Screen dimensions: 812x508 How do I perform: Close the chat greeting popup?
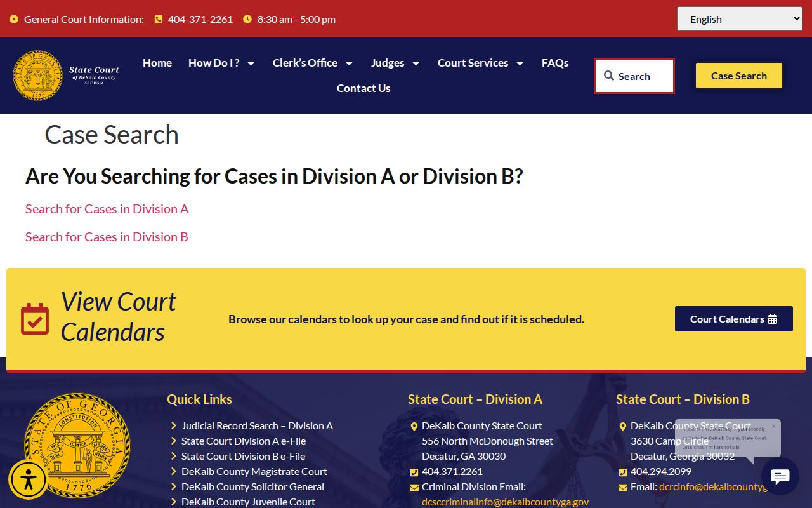(773, 426)
